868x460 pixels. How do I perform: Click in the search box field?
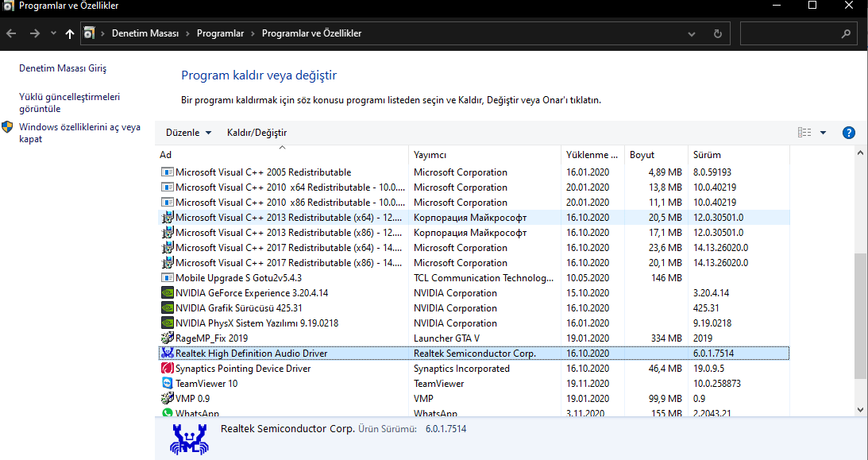pos(790,34)
